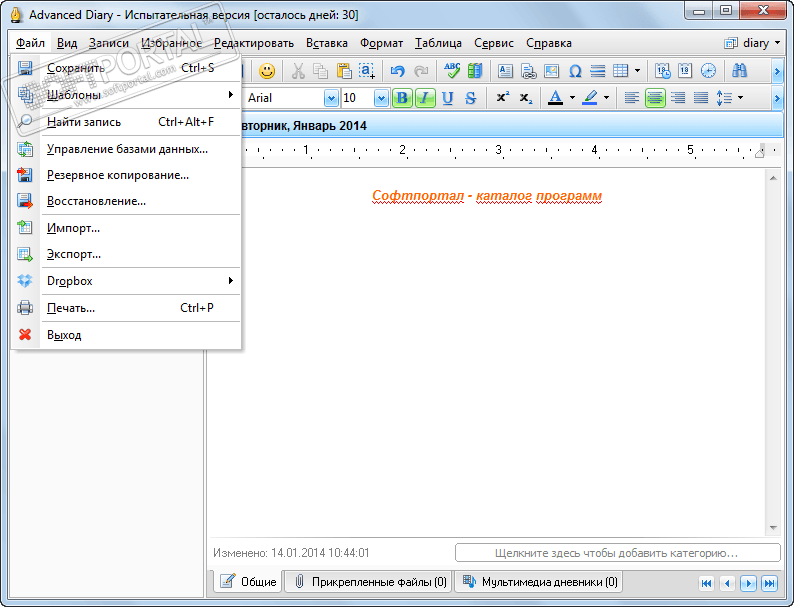794x607 pixels.
Task: Click Импорт... in the file menu
Action: point(125,228)
